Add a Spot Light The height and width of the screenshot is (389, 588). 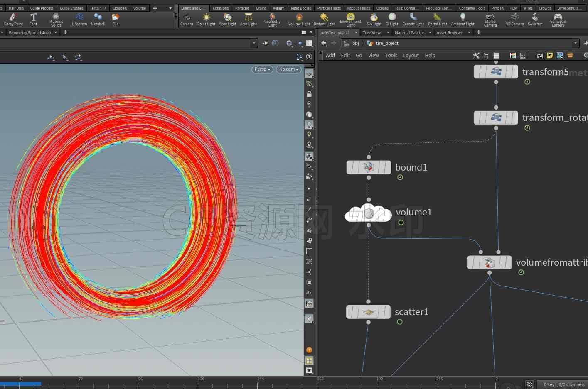(x=228, y=20)
